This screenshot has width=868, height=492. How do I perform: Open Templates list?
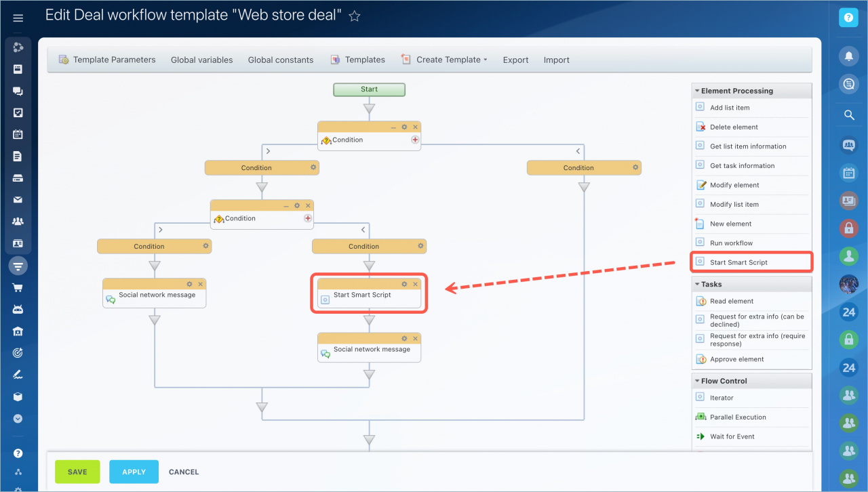pos(357,60)
